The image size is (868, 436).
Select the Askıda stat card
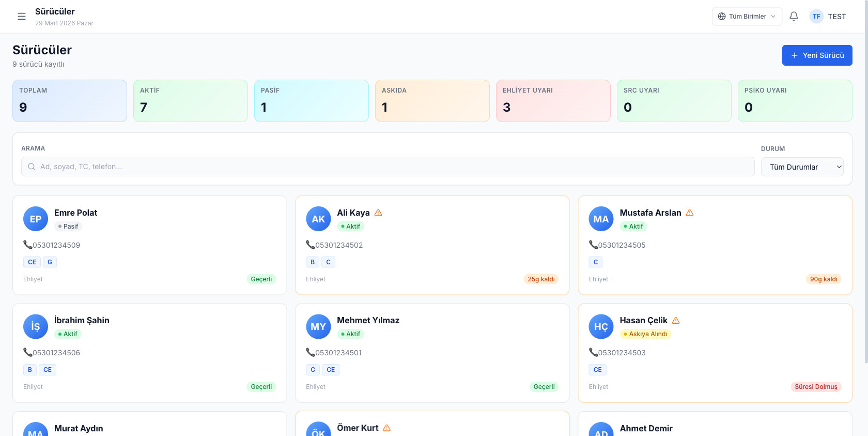[432, 101]
